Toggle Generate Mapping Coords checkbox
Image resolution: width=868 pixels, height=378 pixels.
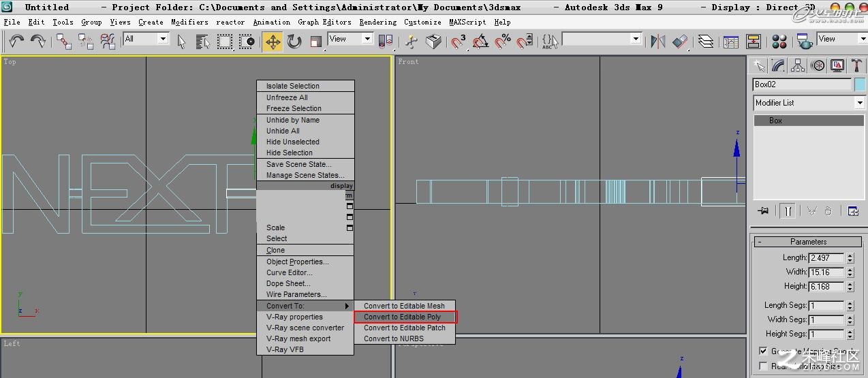(763, 351)
